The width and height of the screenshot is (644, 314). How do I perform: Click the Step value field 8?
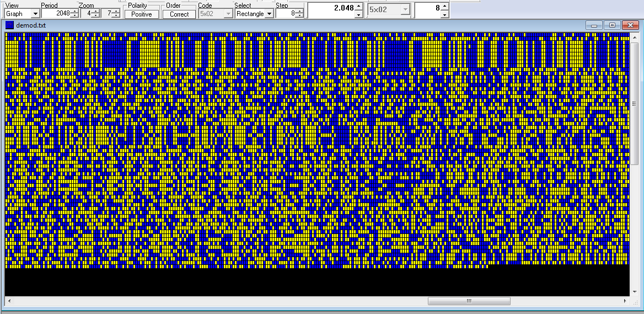[286, 14]
